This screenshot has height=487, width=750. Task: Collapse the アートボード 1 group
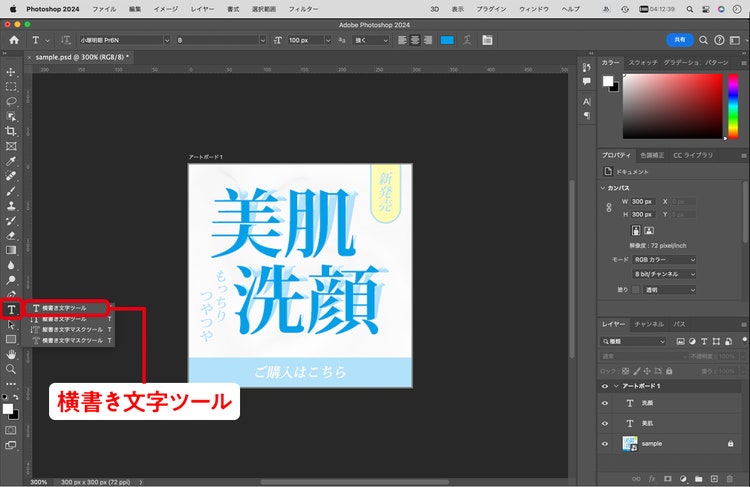point(616,386)
